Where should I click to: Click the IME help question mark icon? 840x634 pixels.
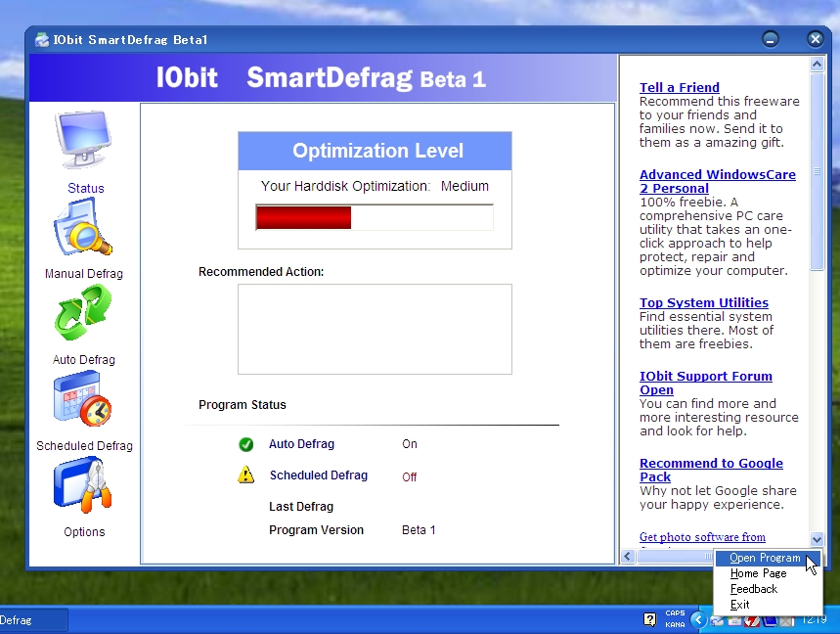click(650, 620)
